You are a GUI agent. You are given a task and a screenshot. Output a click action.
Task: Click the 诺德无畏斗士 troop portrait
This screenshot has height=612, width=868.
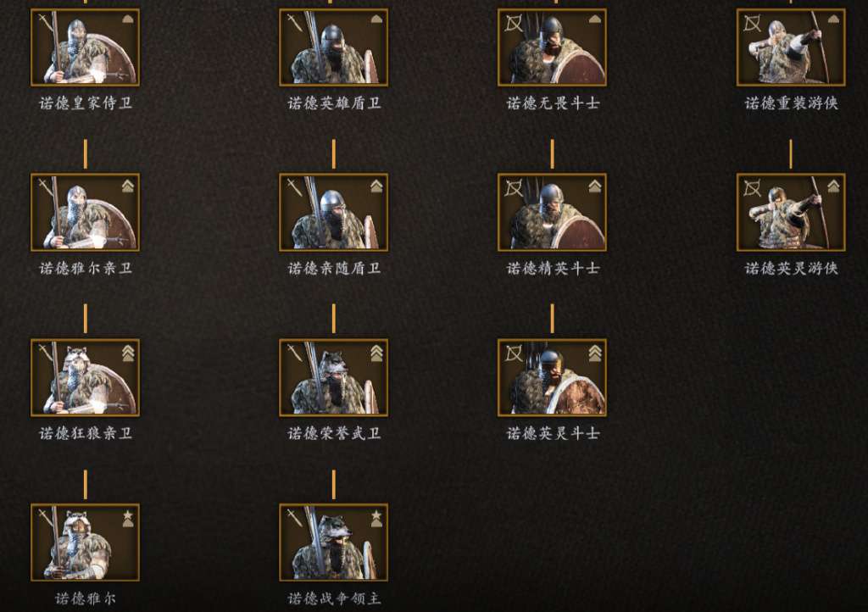pos(552,47)
